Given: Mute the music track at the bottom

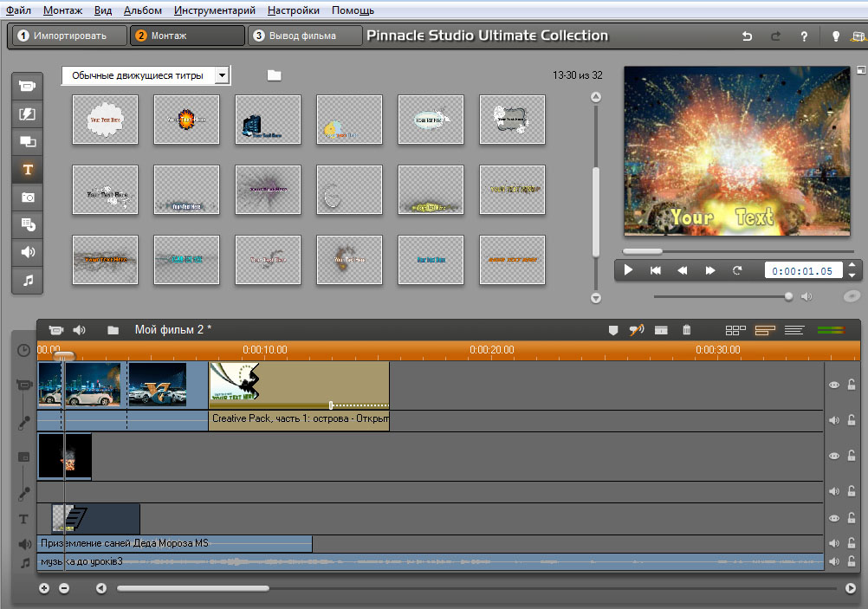Looking at the screenshot, I should (x=834, y=561).
